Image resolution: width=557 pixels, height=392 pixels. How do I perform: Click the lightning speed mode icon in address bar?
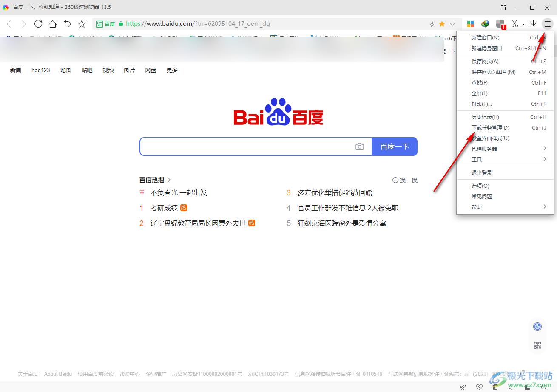(432, 24)
